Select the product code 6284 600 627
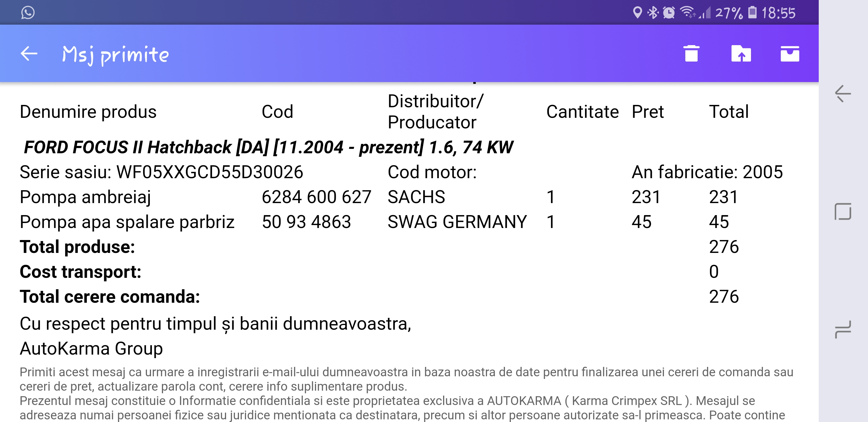 coord(316,197)
